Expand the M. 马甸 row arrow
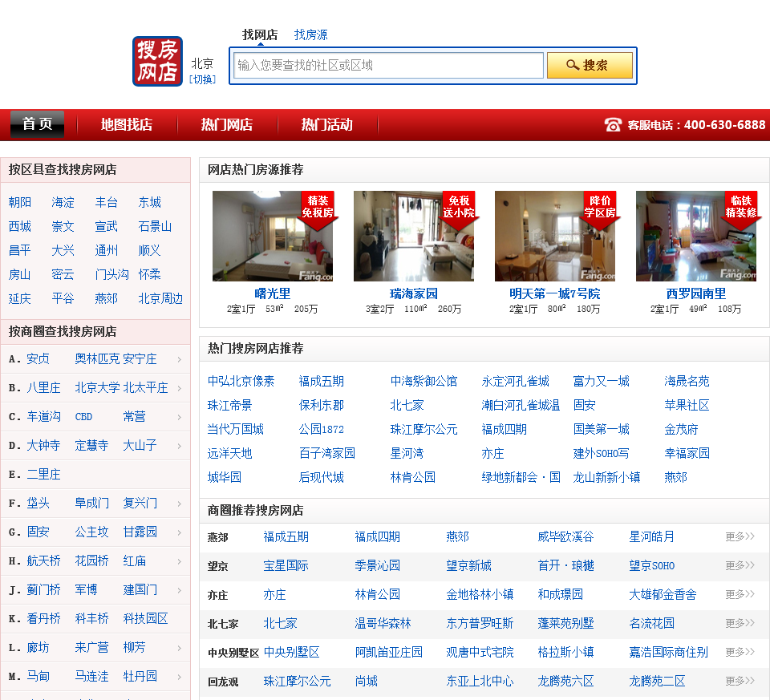The height and width of the screenshot is (700, 770). click(x=180, y=677)
